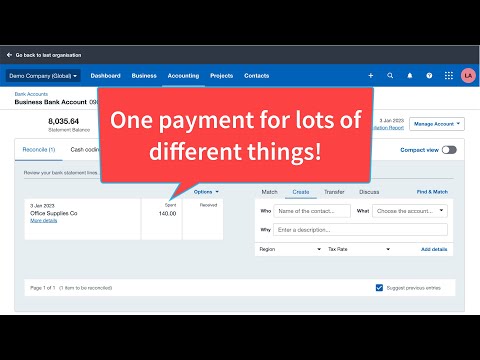The image size is (480, 360).
Task: Toggle the Compact view switch
Action: [449, 150]
